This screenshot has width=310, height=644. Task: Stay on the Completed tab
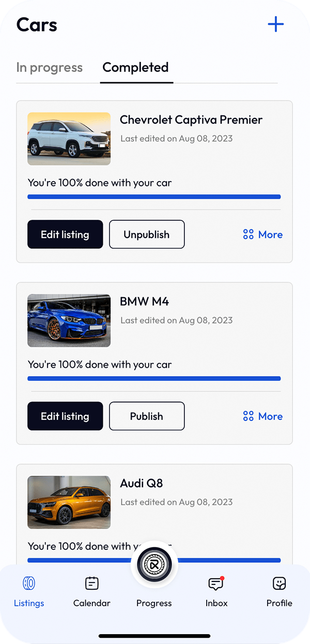pos(136,67)
